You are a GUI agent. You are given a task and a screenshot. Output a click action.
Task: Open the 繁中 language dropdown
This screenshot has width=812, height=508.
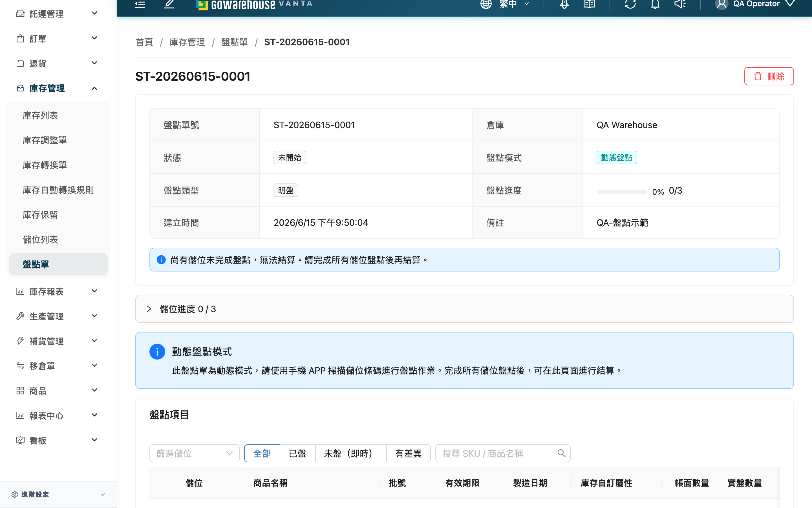point(514,4)
